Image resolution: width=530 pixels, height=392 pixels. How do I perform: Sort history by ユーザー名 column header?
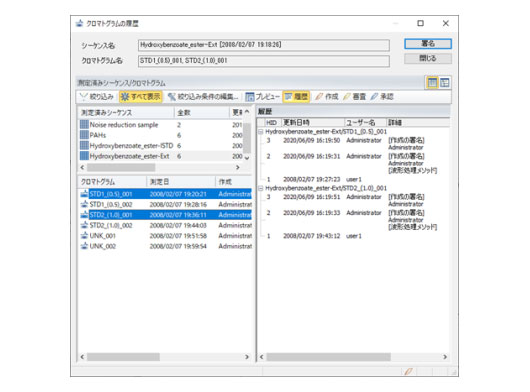tap(365, 122)
